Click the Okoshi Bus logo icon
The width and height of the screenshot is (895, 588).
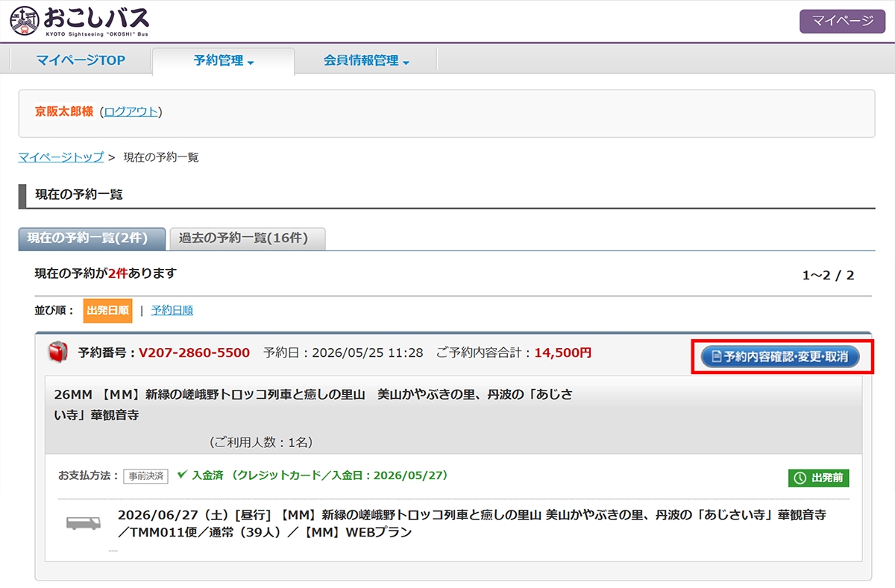tap(24, 21)
